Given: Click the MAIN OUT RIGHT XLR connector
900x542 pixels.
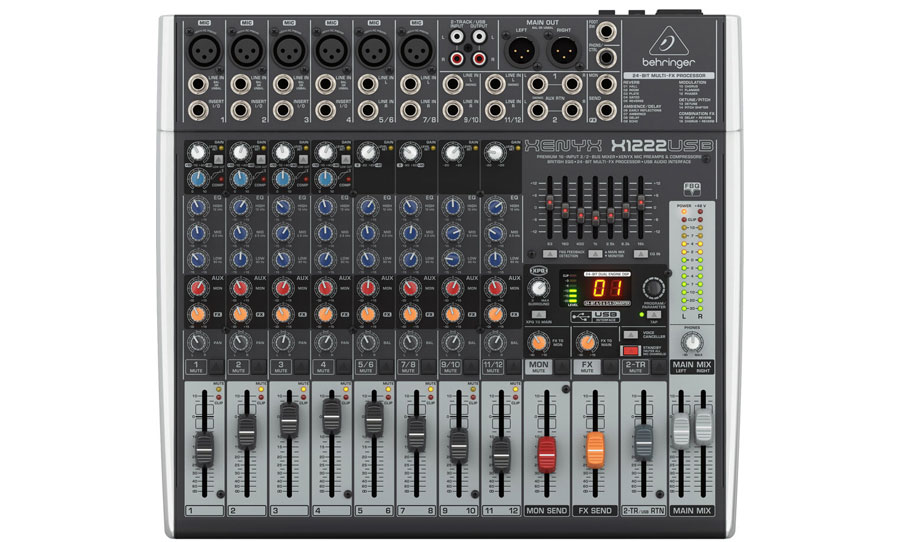Looking at the screenshot, I should (563, 51).
